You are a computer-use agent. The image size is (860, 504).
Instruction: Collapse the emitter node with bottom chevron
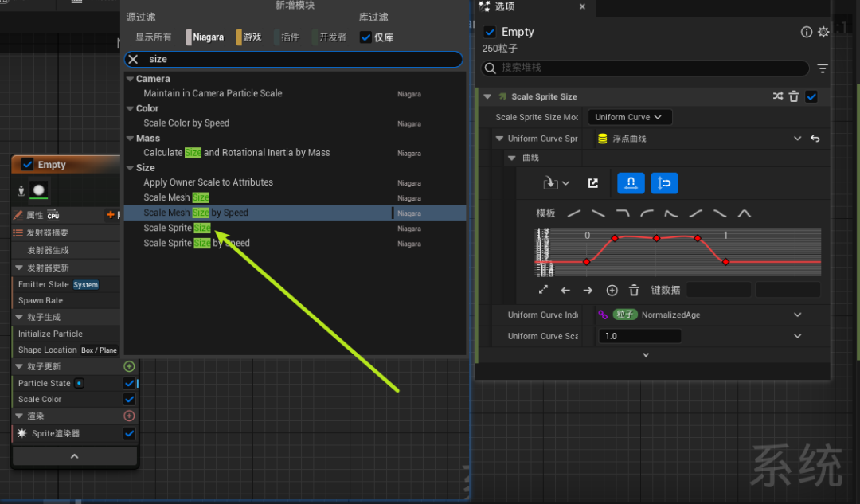click(75, 456)
